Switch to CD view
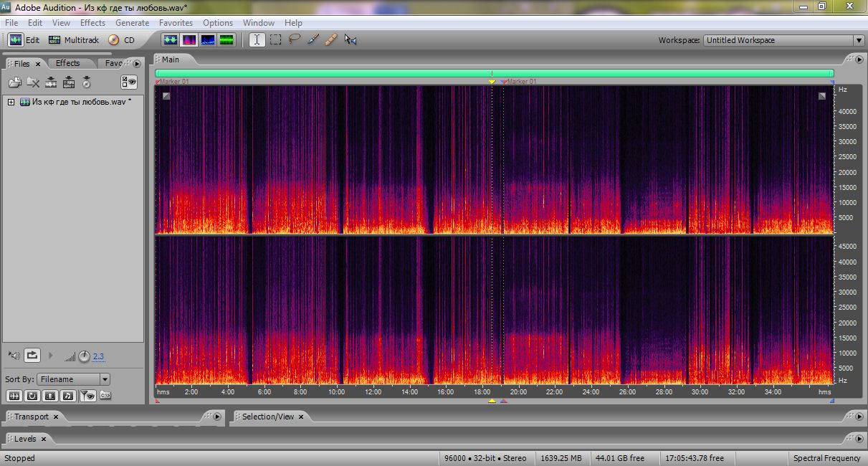Image resolution: width=868 pixels, height=466 pixels. pos(122,40)
